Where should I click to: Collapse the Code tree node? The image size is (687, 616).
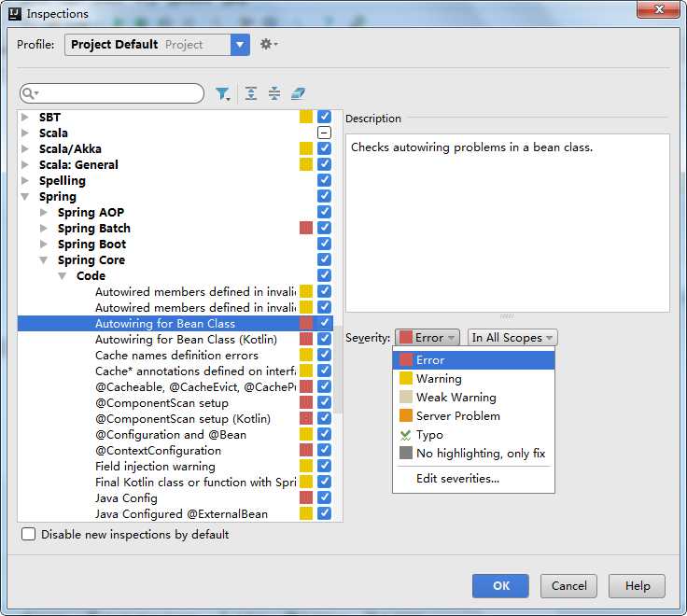[63, 275]
